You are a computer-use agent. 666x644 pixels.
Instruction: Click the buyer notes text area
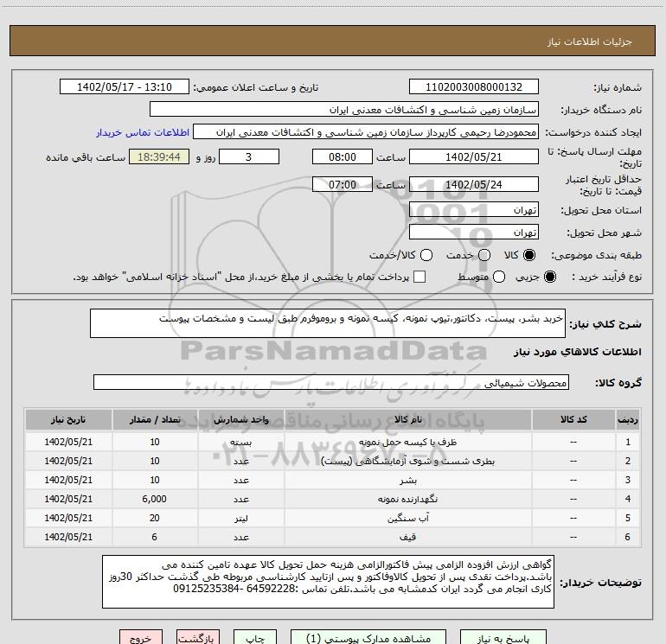point(328,582)
